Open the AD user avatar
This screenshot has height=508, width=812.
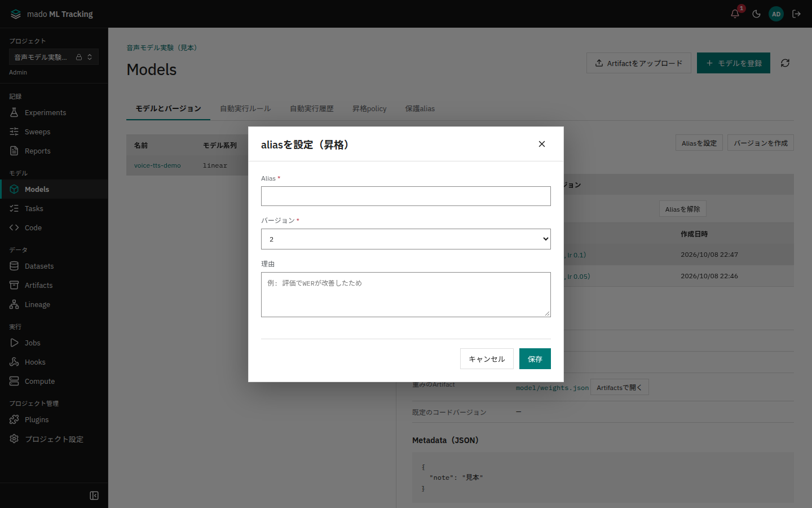(x=776, y=14)
